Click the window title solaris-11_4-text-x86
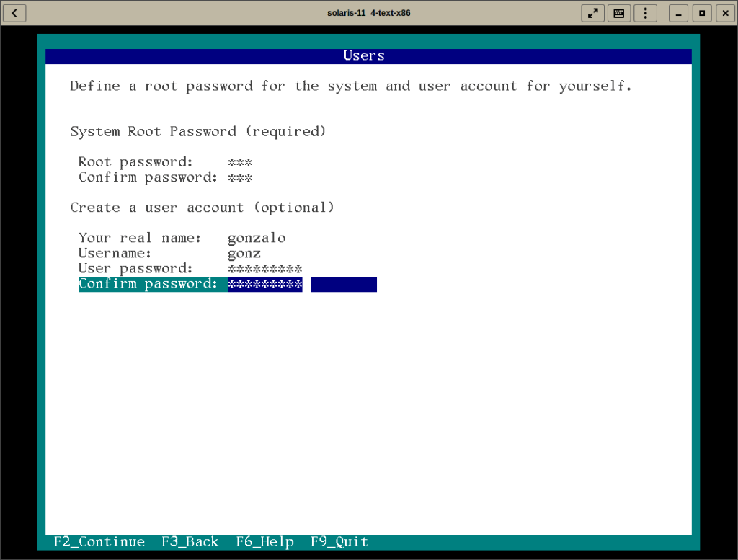This screenshot has width=738, height=560. click(369, 13)
